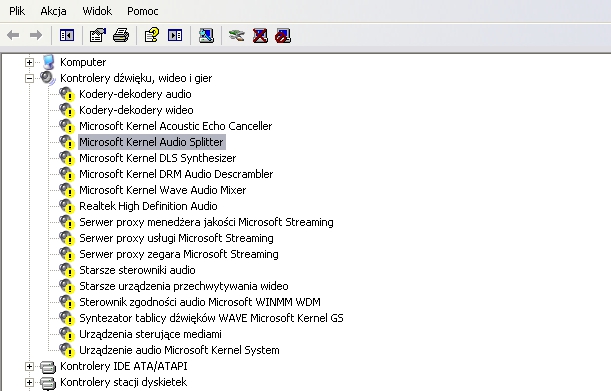Select Starsze urządzenia przechwytywania wideo
The image size is (611, 391).
tap(184, 286)
